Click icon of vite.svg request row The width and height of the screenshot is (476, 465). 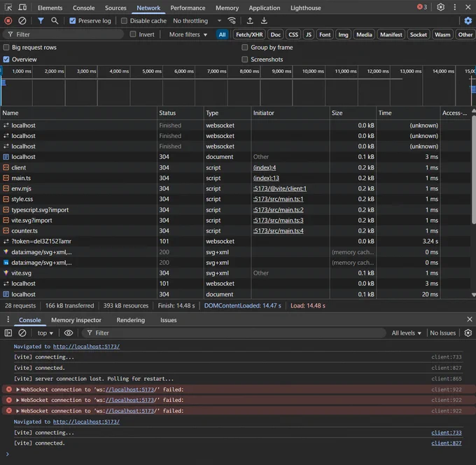click(6, 272)
